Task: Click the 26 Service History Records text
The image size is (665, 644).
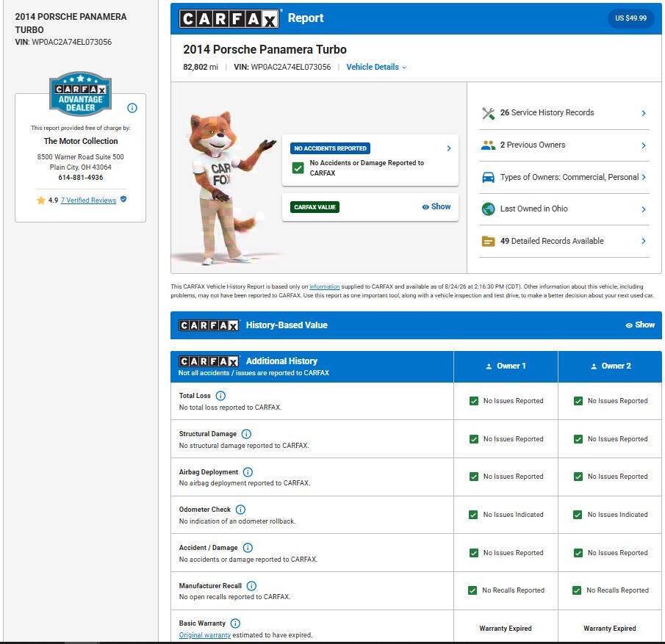Action: point(547,113)
